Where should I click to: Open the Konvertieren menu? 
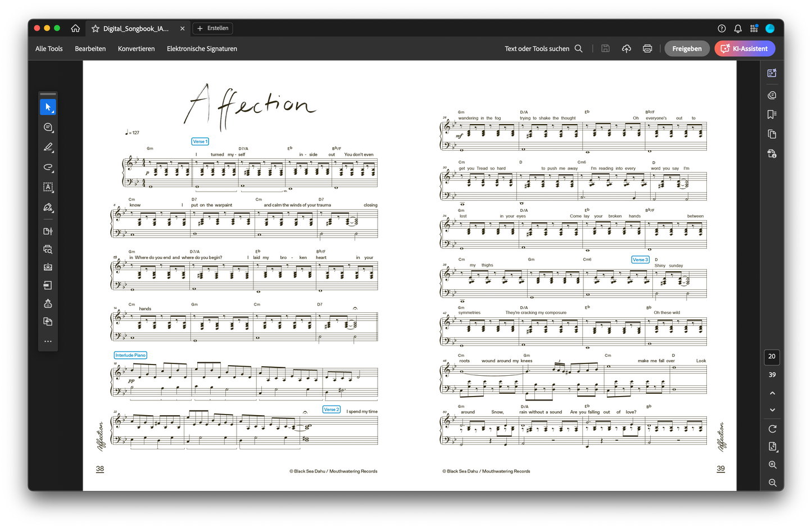tap(136, 49)
